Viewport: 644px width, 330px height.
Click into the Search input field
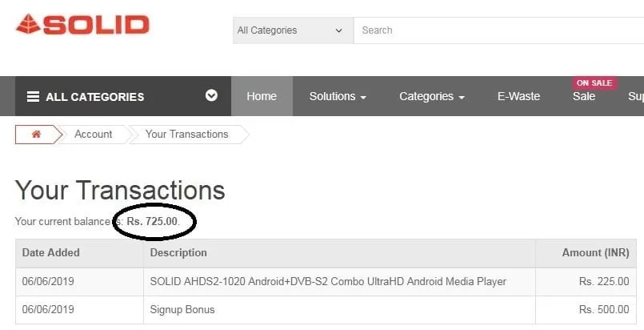(x=498, y=30)
